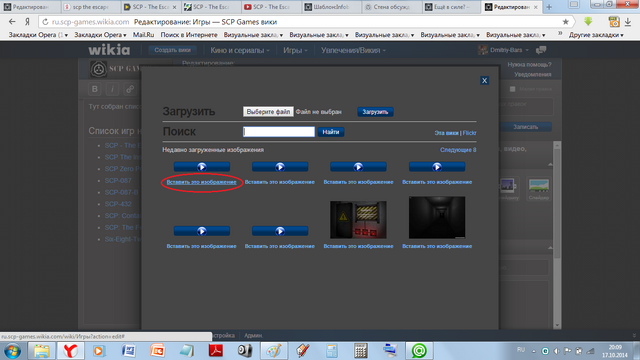640x360 pixels.
Task: Expand the Кино и сериалы dropdown
Action: [x=240, y=50]
